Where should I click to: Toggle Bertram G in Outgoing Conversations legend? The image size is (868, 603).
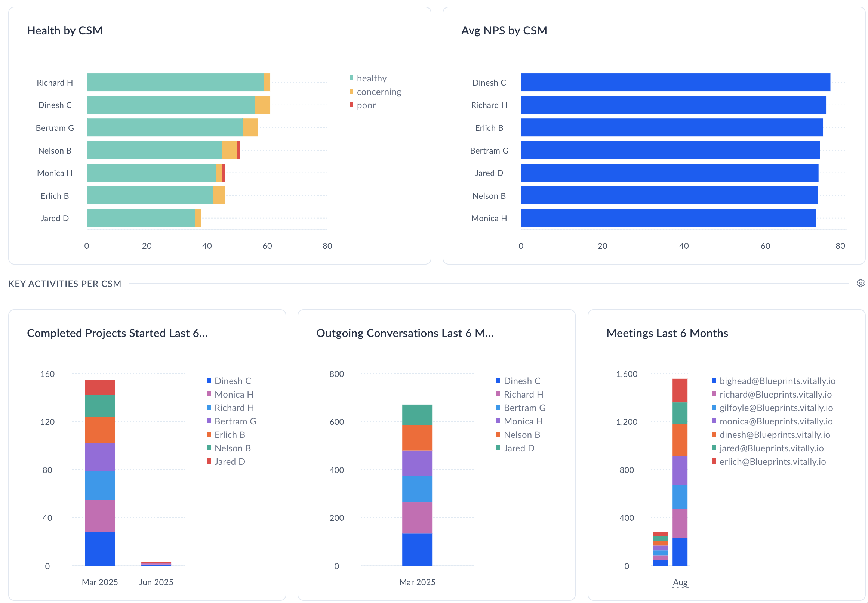click(524, 408)
